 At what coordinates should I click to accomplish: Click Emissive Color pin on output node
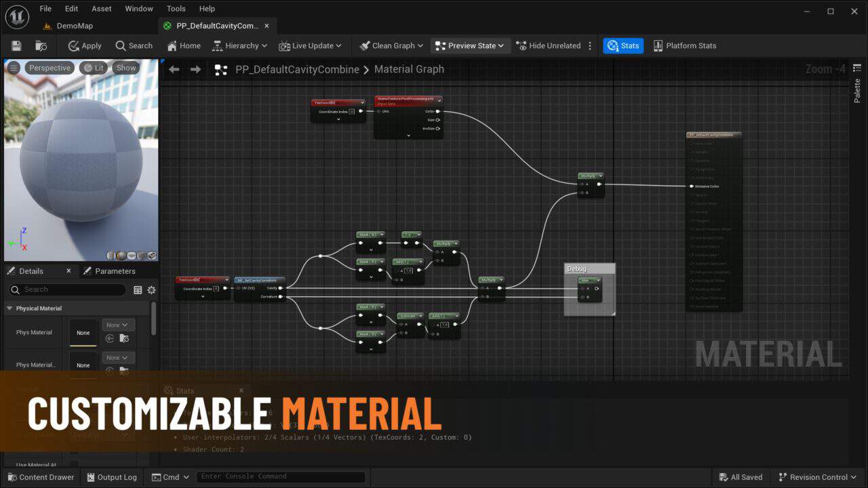(691, 186)
